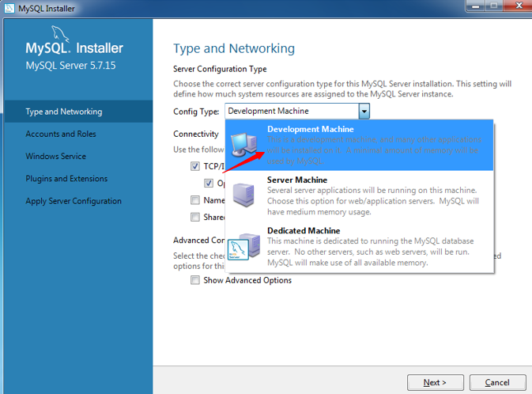Enable the Named Pipe checkbox

194,200
